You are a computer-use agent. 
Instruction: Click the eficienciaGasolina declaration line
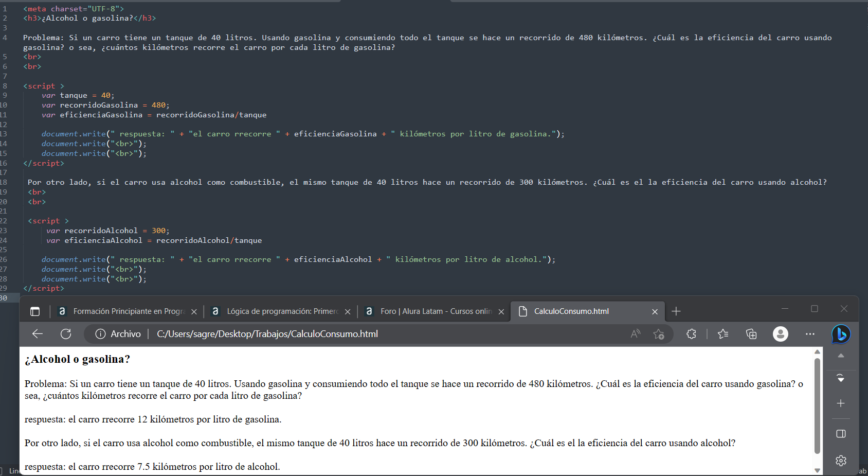[154, 115]
